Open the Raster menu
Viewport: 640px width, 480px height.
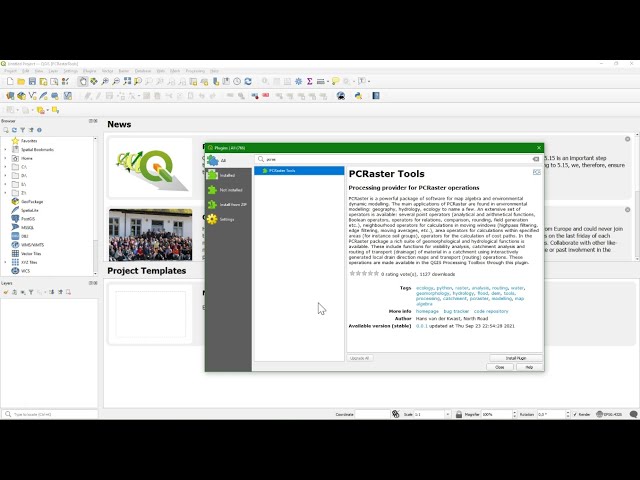[x=124, y=71]
